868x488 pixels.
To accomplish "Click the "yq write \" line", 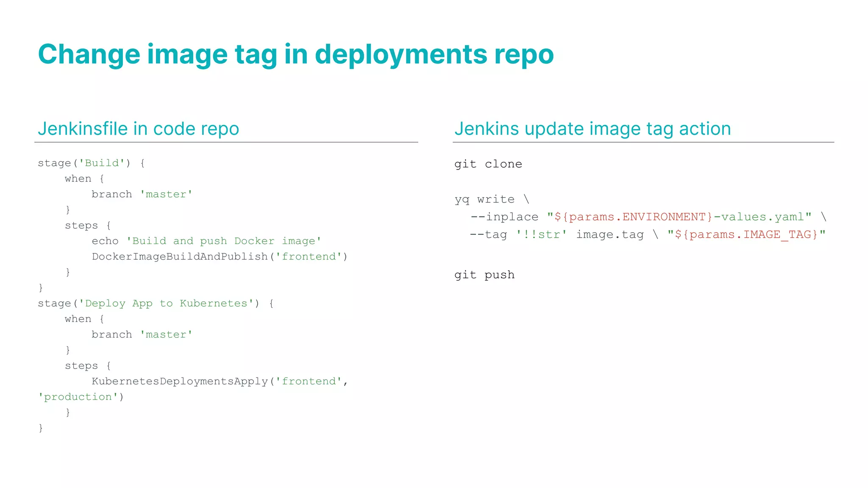I will pyautogui.click(x=492, y=199).
